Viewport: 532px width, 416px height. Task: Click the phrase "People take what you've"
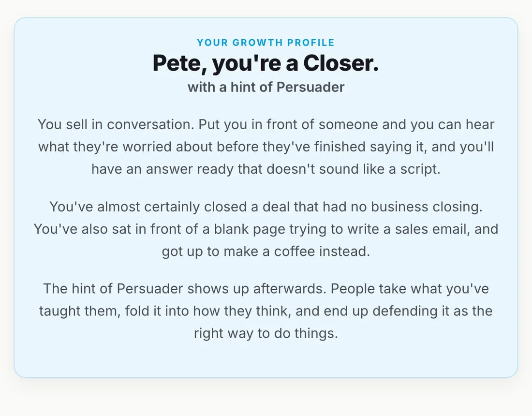point(410,289)
